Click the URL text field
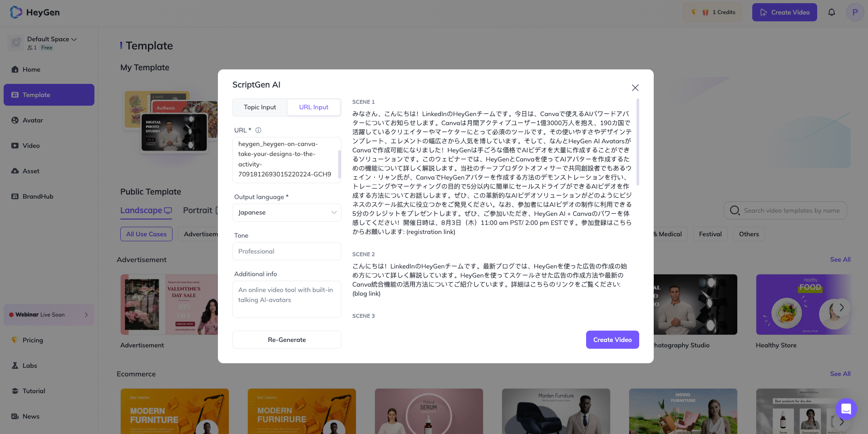Screen dimensions: 868x434 point(286,160)
